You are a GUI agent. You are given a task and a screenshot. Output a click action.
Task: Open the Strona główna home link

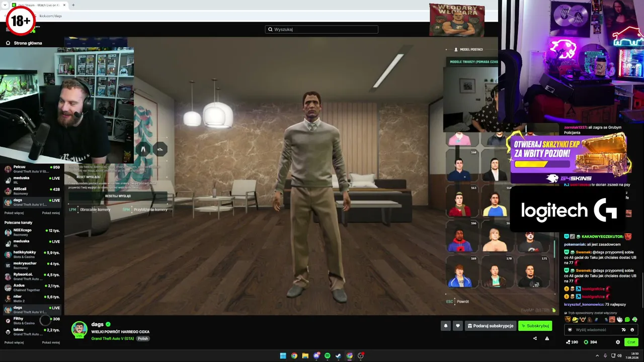(24, 43)
